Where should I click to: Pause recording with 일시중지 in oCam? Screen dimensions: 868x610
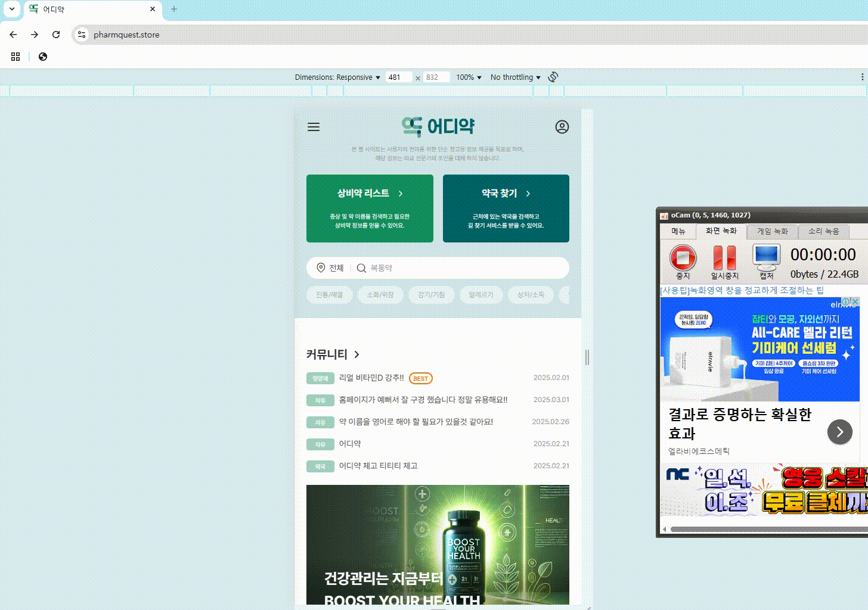(x=724, y=262)
